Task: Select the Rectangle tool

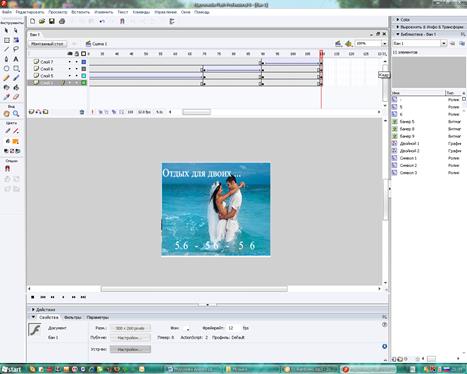Action: coord(16,69)
